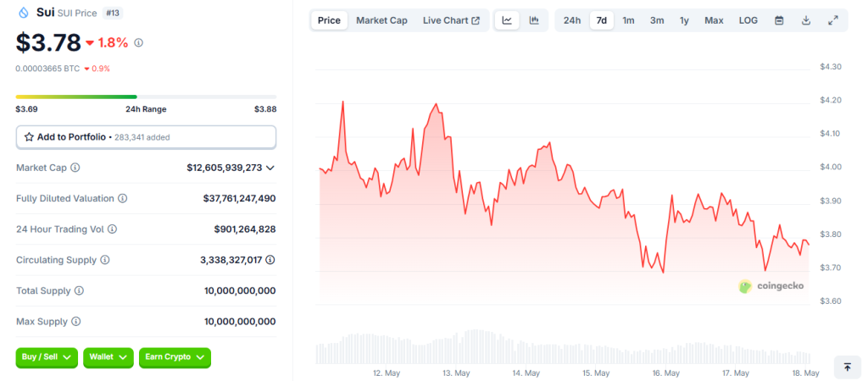868x381 pixels.
Task: Click the $12,605,939,273 market cap value
Action: tap(224, 168)
